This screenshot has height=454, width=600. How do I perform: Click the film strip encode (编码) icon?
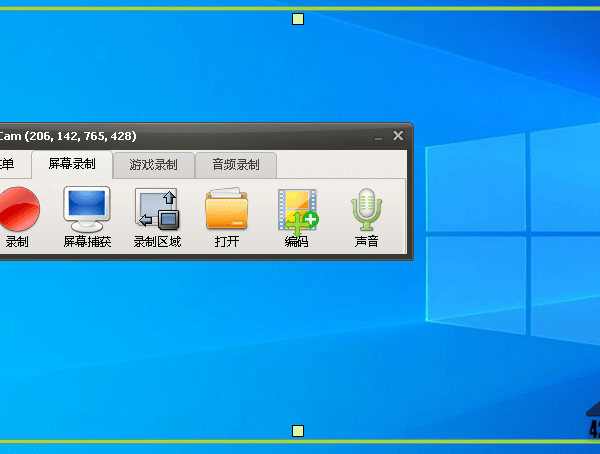point(297,209)
